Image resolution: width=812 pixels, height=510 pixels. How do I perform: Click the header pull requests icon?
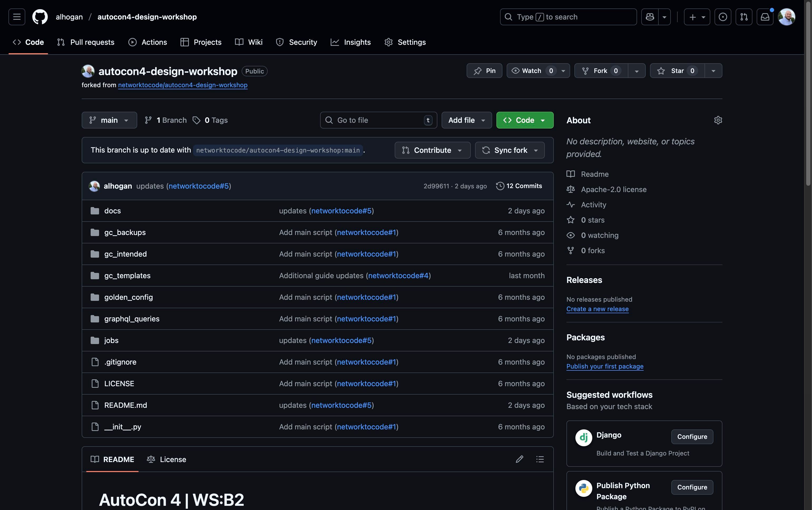coord(744,17)
